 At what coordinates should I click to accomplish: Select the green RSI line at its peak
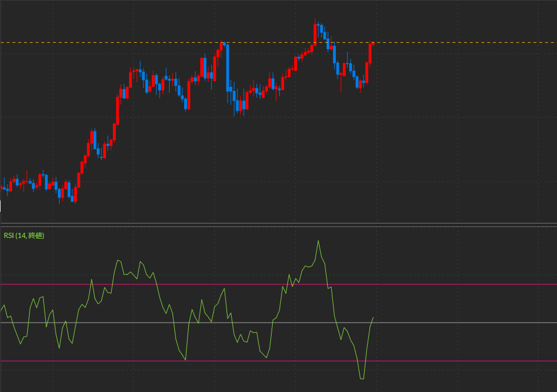(x=319, y=240)
